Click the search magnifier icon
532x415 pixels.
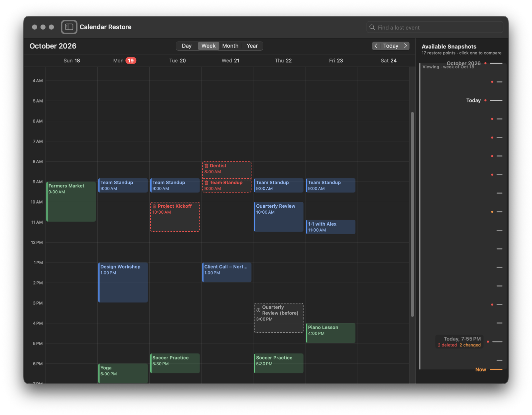coord(372,27)
